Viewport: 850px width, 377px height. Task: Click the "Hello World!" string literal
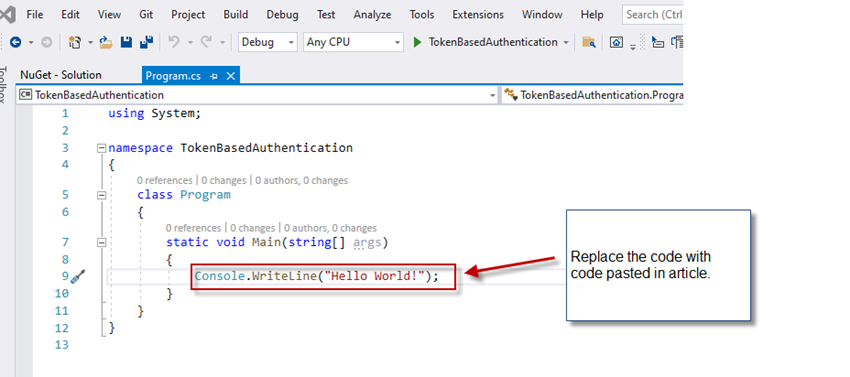pyautogui.click(x=374, y=277)
